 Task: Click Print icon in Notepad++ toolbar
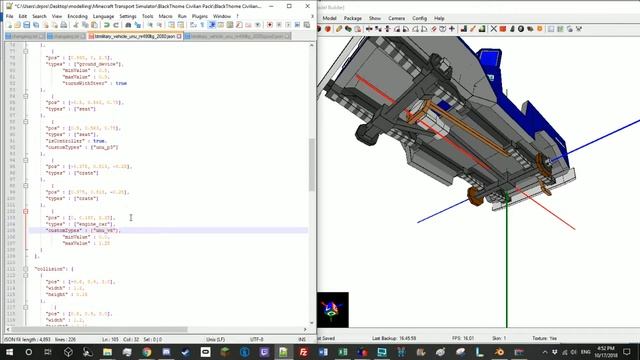[x=64, y=25]
